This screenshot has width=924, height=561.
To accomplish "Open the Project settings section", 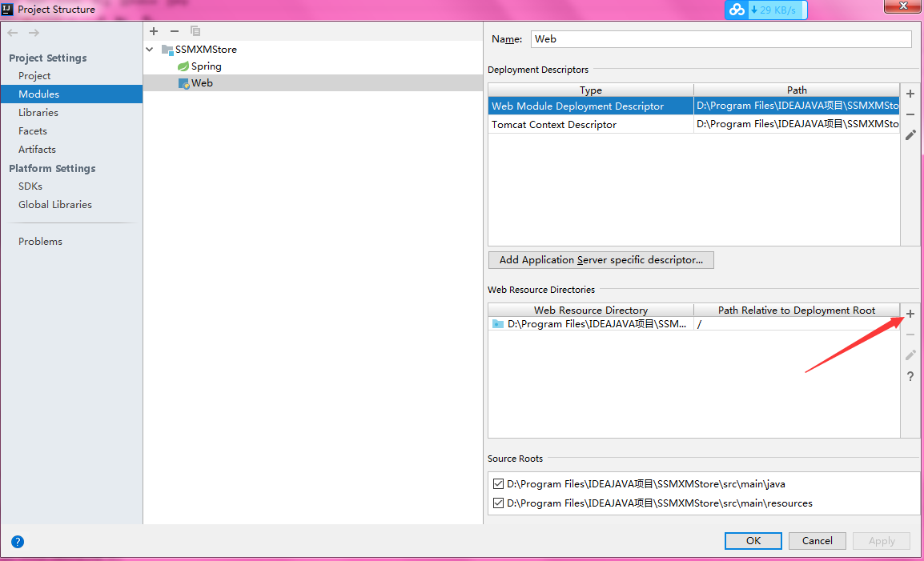I will tap(34, 75).
